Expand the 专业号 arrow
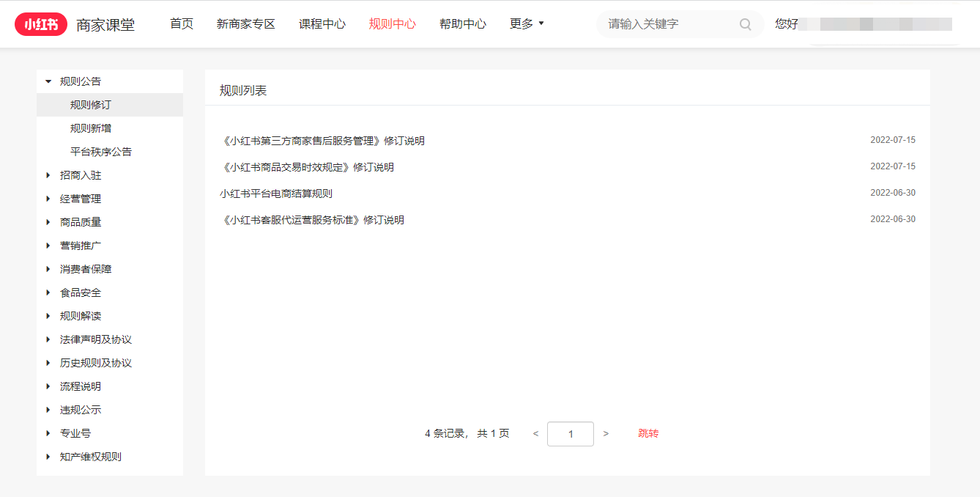The width and height of the screenshot is (980, 497). [x=48, y=433]
